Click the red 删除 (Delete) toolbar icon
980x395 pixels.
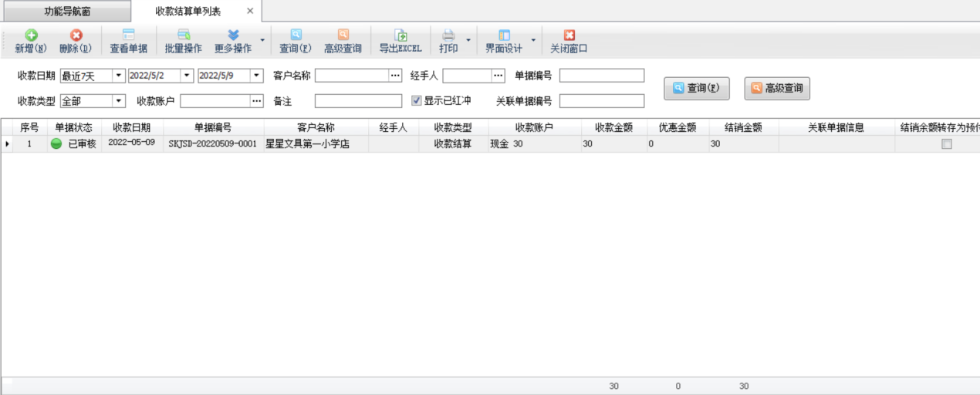click(76, 35)
